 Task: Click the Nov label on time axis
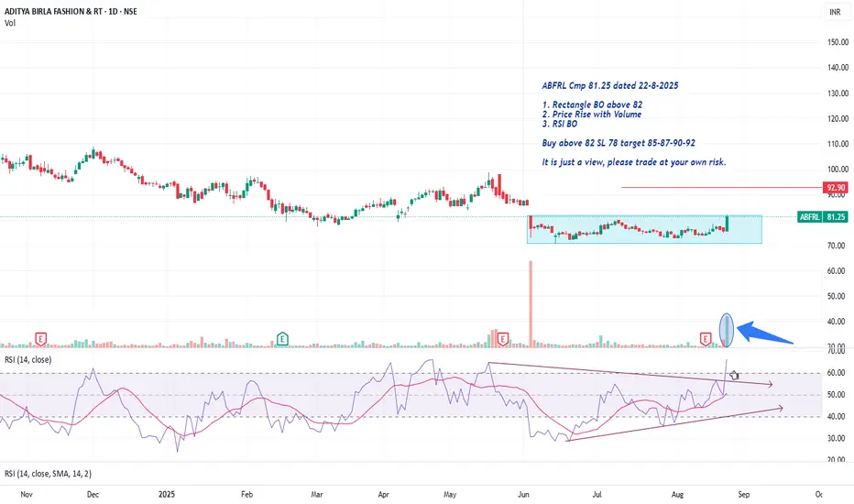[27, 495]
